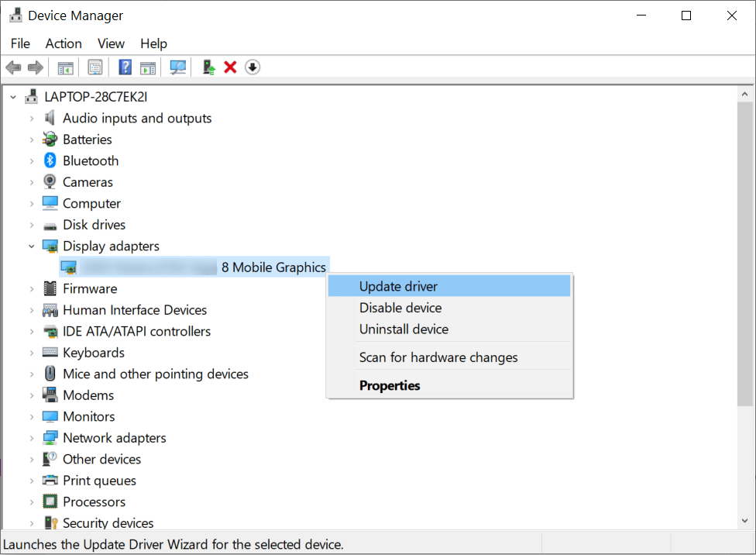Open the Properties sheet toolbar icon
Viewport: 756px width, 555px height.
(x=95, y=67)
